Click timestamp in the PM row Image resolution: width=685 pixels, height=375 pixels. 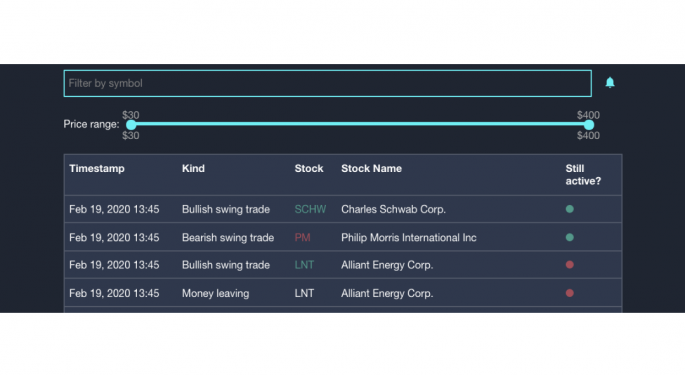point(114,237)
